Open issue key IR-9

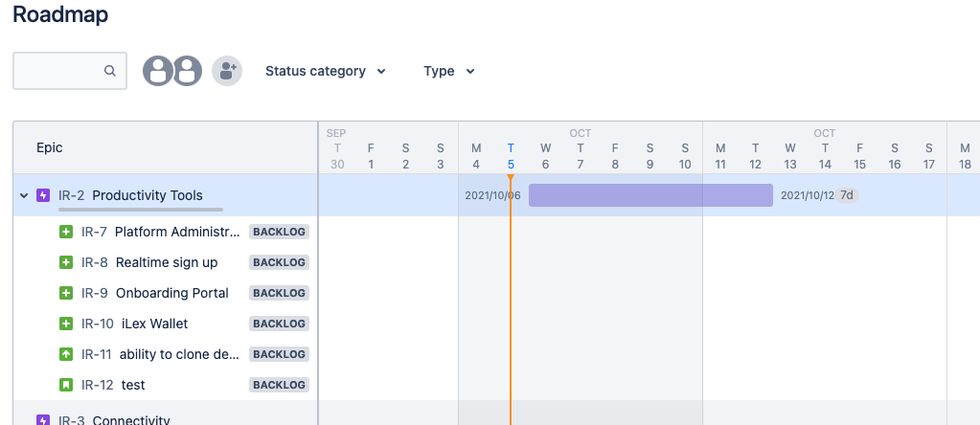pos(95,293)
